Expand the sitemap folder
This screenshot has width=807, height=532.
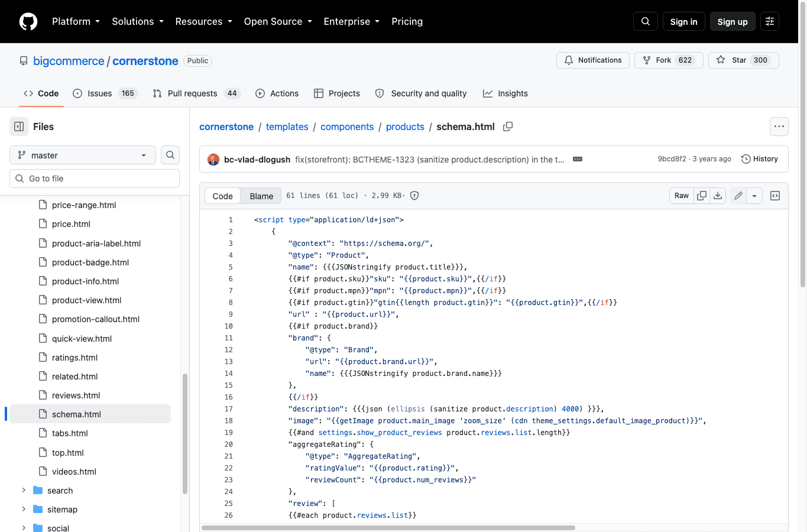click(x=24, y=510)
